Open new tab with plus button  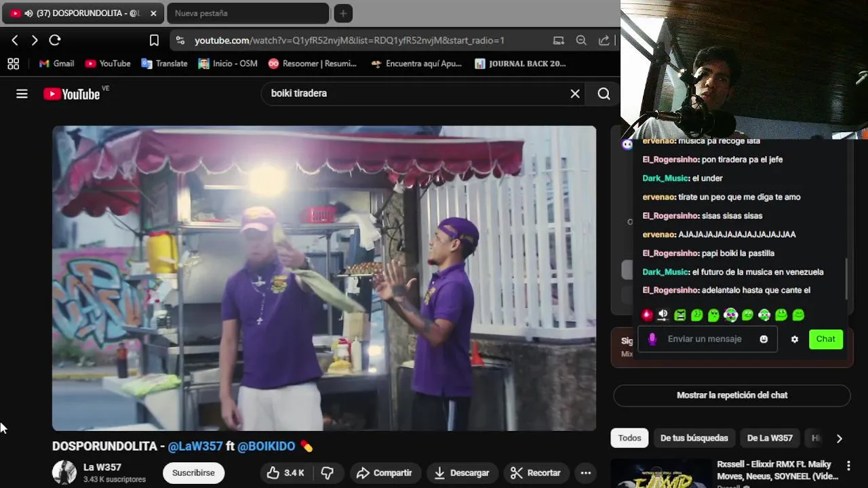343,14
